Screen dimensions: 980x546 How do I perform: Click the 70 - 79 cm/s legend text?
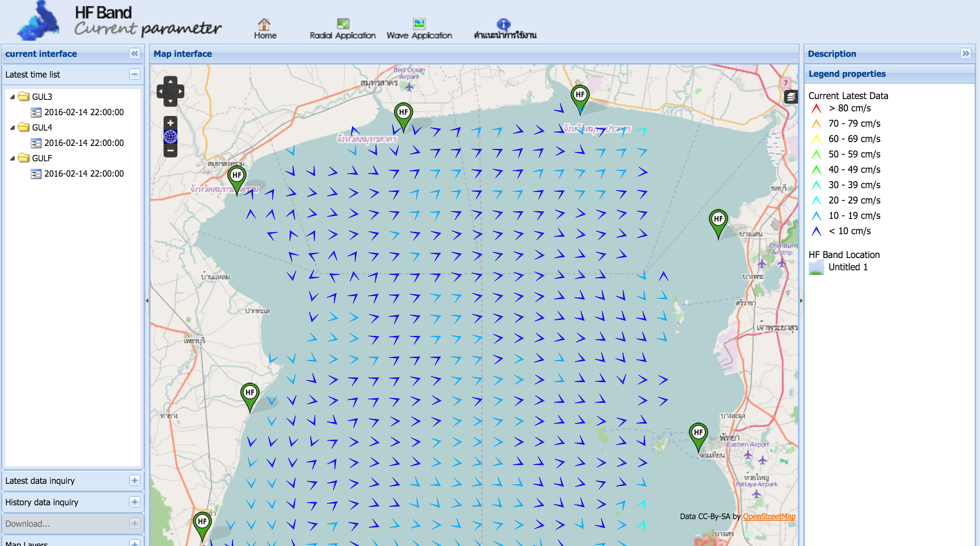[854, 124]
